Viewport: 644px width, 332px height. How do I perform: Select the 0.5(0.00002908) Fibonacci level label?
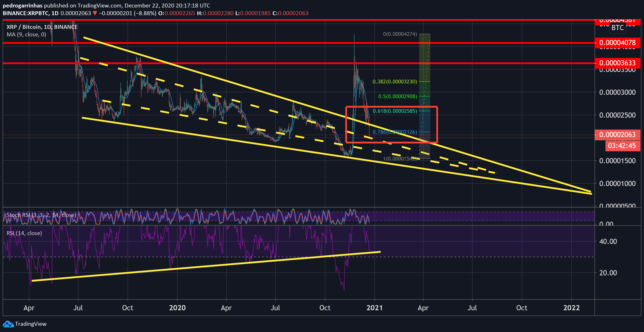[398, 96]
